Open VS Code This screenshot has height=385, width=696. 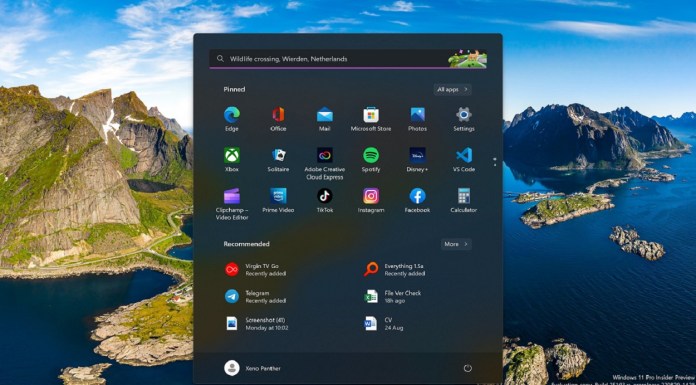[464, 160]
